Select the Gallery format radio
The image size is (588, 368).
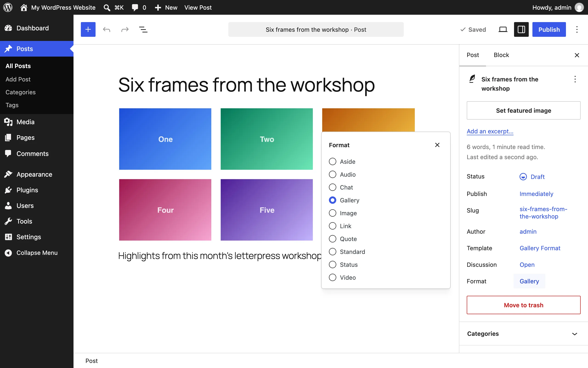pyautogui.click(x=332, y=200)
